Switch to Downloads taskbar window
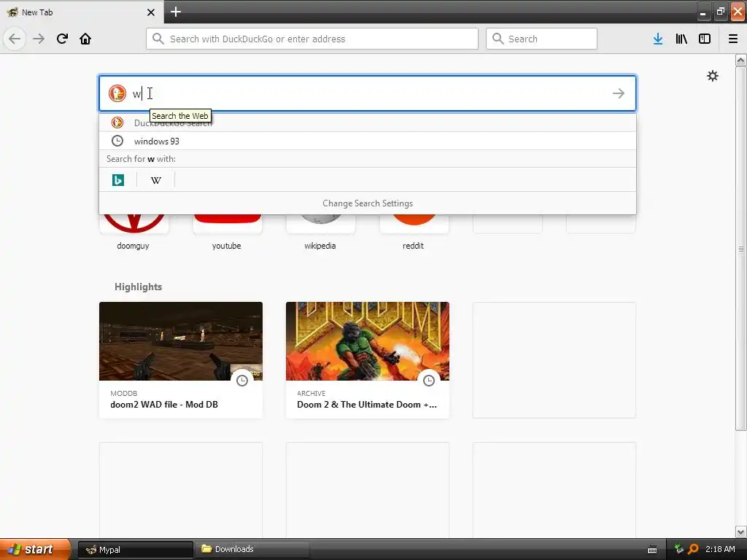The width and height of the screenshot is (747, 560). 252,549
